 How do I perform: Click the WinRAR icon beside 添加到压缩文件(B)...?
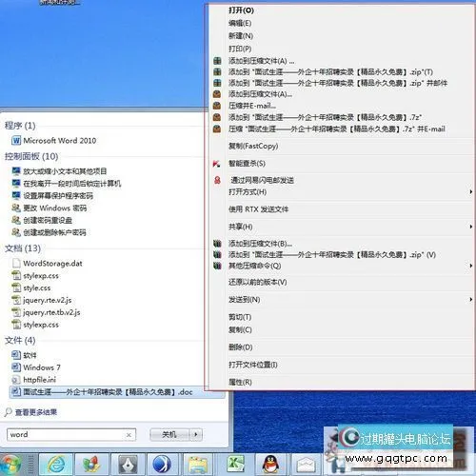[x=217, y=244]
